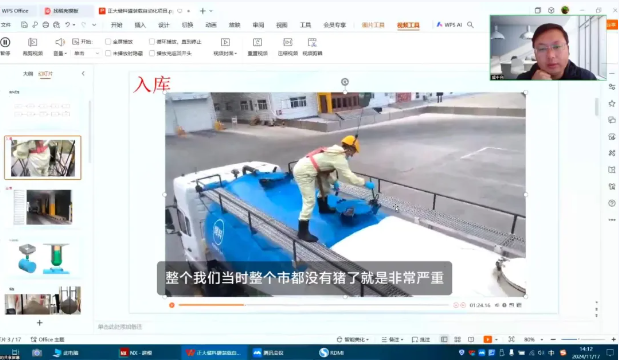The height and width of the screenshot is (360, 619).
Task: Switch to the 切换 ribbon tab
Action: pyautogui.click(x=187, y=25)
